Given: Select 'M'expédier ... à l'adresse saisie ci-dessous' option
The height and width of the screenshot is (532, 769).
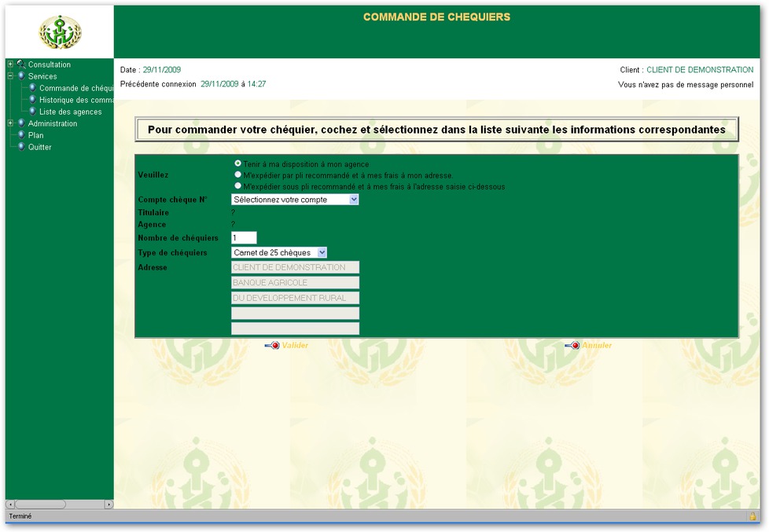Looking at the screenshot, I should click(238, 185).
